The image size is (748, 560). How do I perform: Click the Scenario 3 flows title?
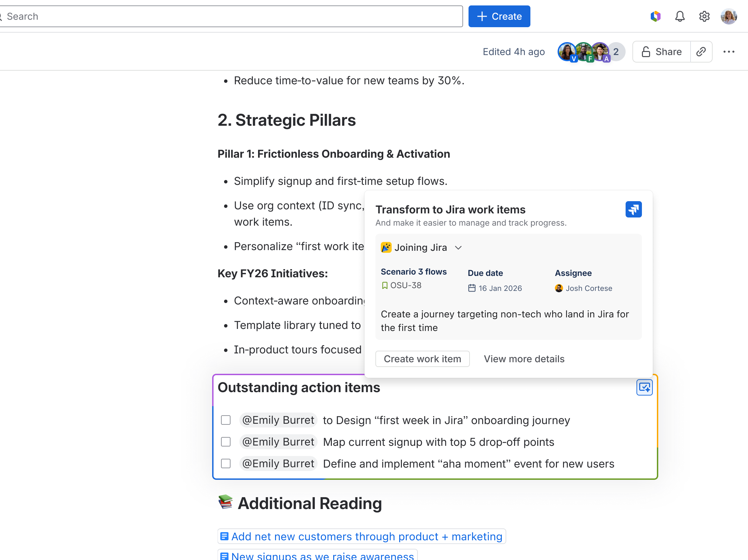click(413, 272)
